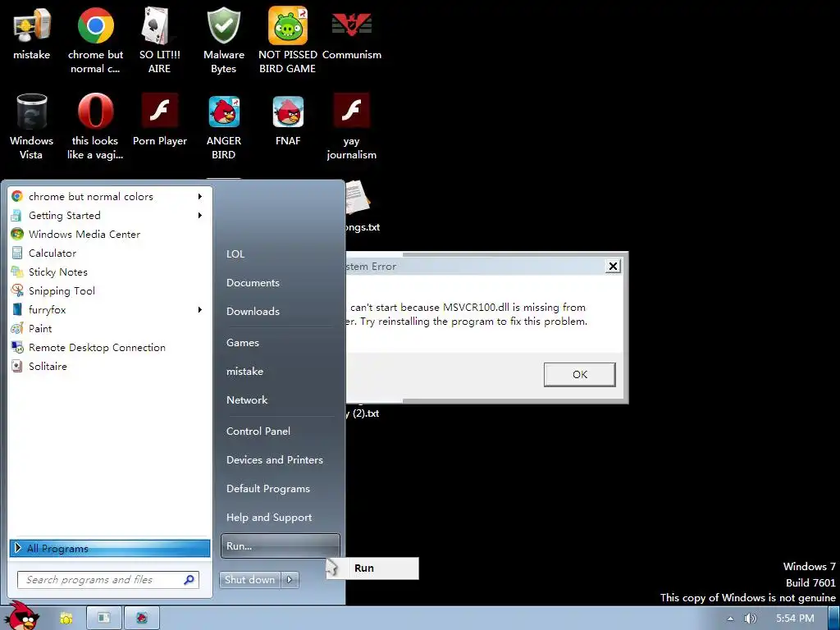Screen dimensions: 840x630
Task: Select the partly hidden .txt file icon
Action: pyautogui.click(x=358, y=199)
